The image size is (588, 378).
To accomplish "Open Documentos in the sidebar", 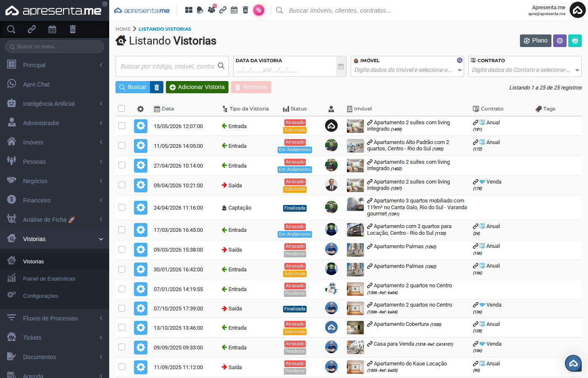I will [55, 357].
